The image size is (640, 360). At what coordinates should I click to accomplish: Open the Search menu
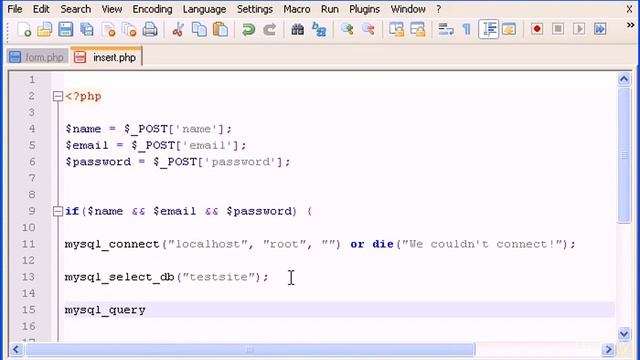click(76, 9)
